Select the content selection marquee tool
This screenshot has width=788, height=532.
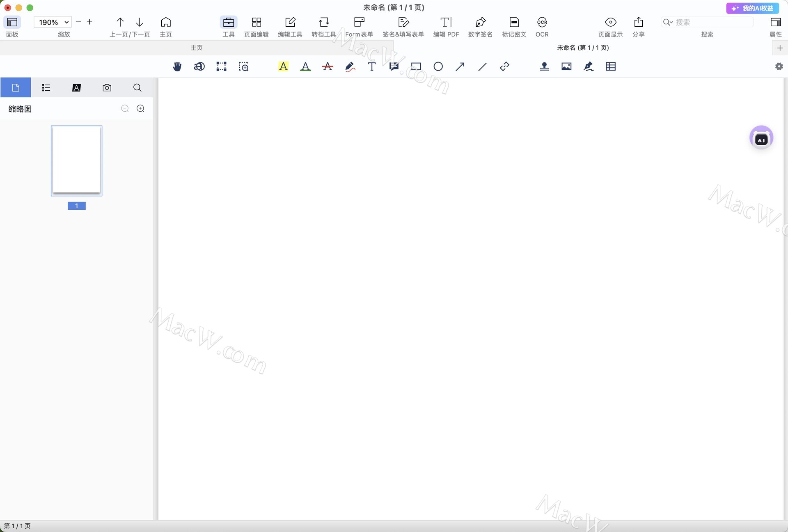pyautogui.click(x=222, y=66)
